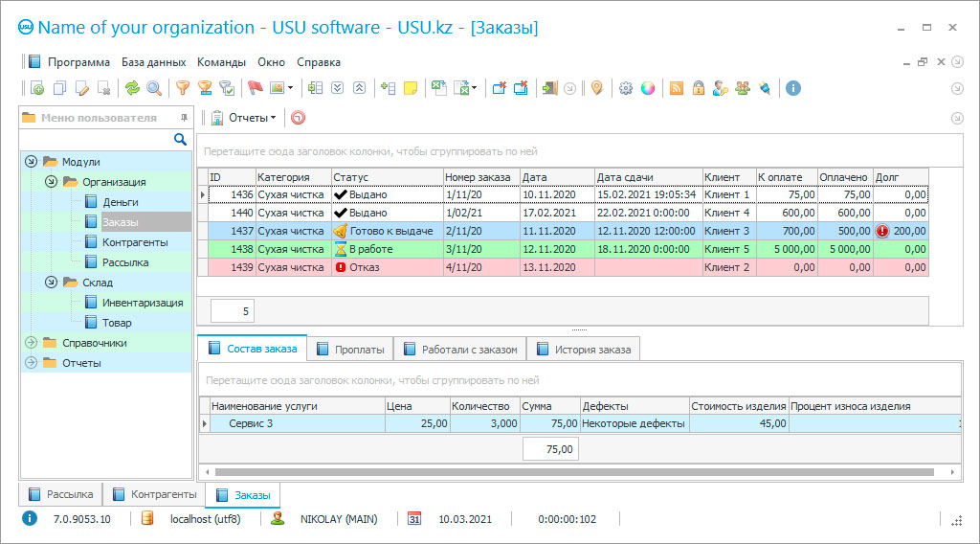This screenshot has height=544, width=980.
Task: Switch to the История заказа tab
Action: [584, 350]
